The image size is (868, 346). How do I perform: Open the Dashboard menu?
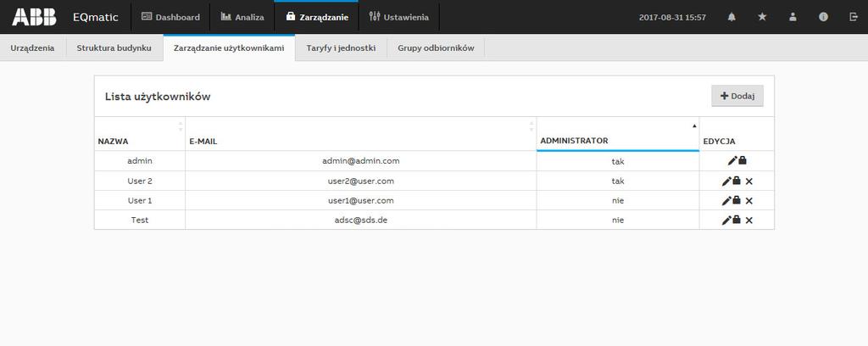tap(170, 17)
